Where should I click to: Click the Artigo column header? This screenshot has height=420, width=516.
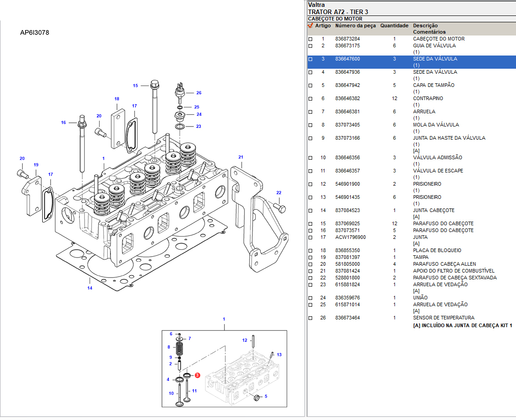(x=323, y=26)
